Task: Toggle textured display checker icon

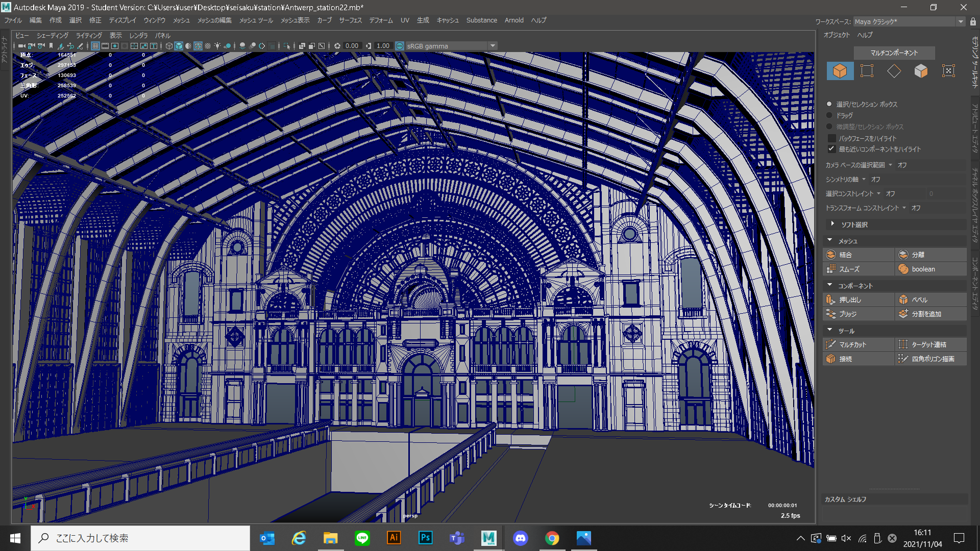Action: pos(208,46)
